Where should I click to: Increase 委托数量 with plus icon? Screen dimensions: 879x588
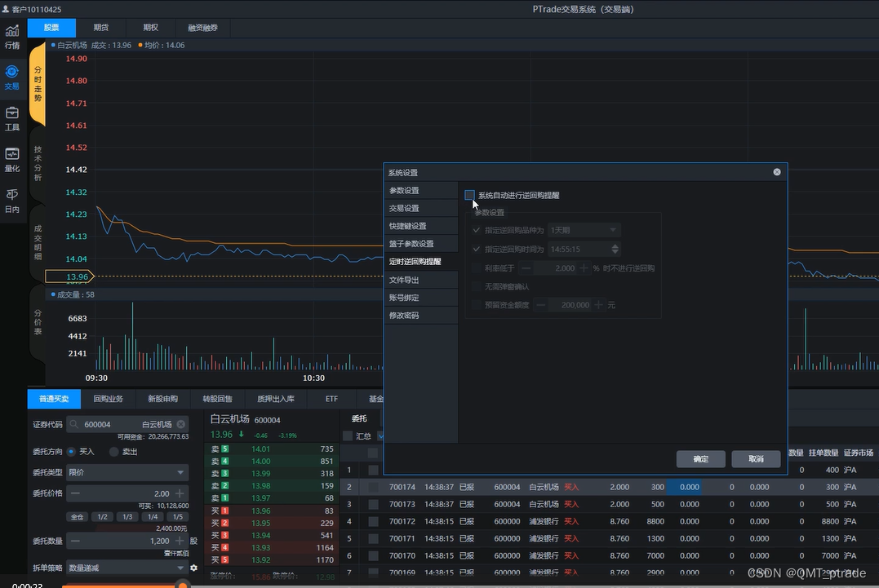[180, 541]
